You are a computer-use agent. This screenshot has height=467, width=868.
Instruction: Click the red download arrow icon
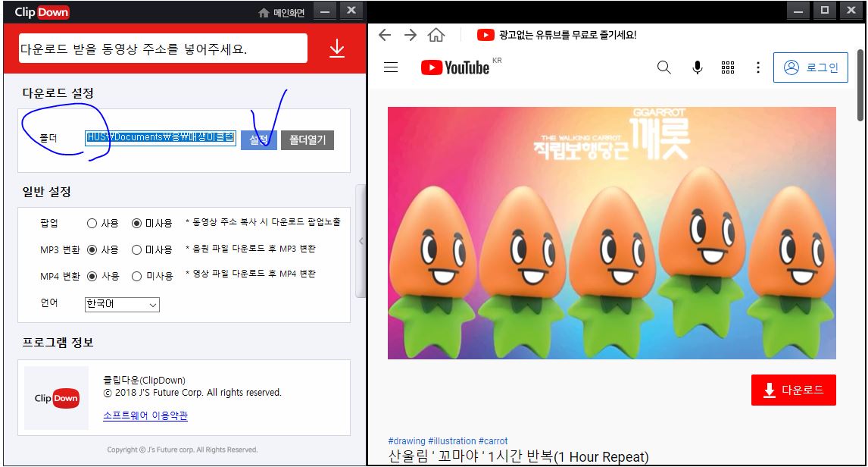tap(337, 49)
